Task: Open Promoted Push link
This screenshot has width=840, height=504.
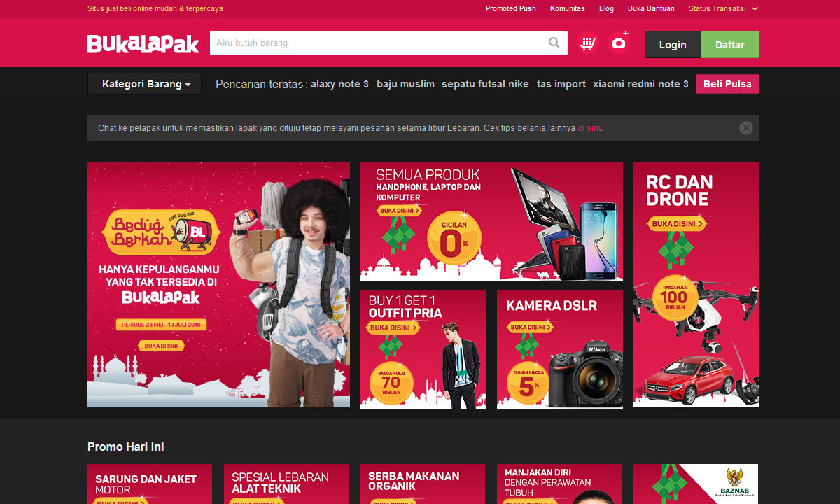Action: tap(511, 8)
